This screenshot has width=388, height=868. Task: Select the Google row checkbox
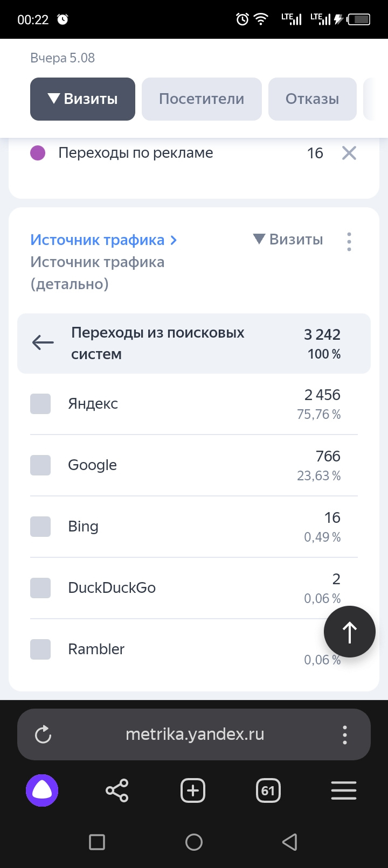[40, 465]
